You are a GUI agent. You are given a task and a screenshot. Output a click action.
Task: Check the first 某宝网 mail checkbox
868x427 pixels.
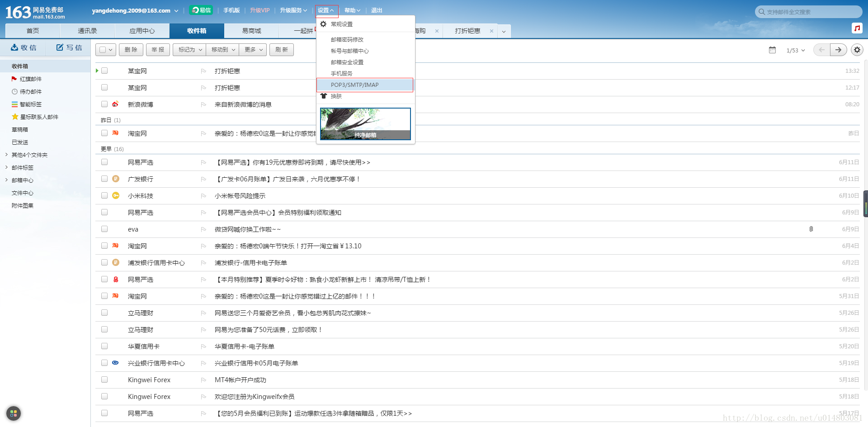click(x=104, y=71)
